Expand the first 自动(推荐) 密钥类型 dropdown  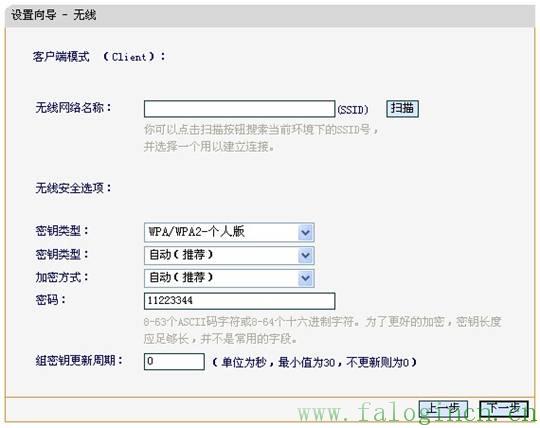229,255
